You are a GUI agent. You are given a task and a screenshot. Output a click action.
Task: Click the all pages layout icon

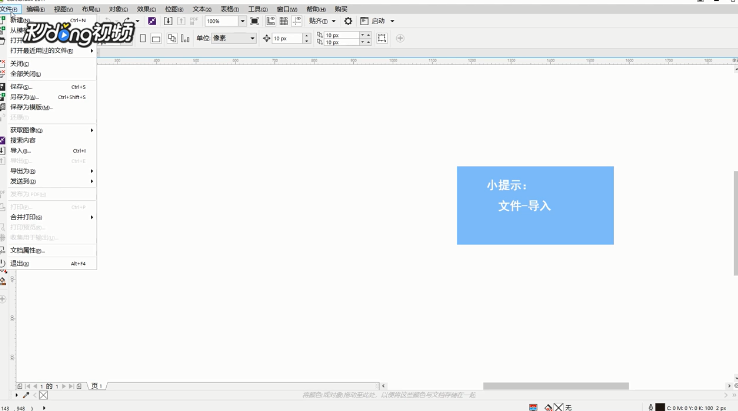click(172, 38)
